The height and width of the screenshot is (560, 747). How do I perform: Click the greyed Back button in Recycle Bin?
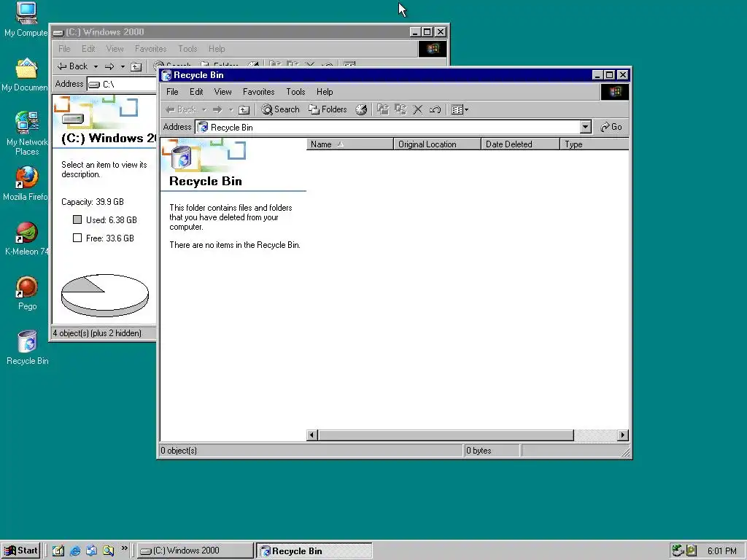click(181, 109)
